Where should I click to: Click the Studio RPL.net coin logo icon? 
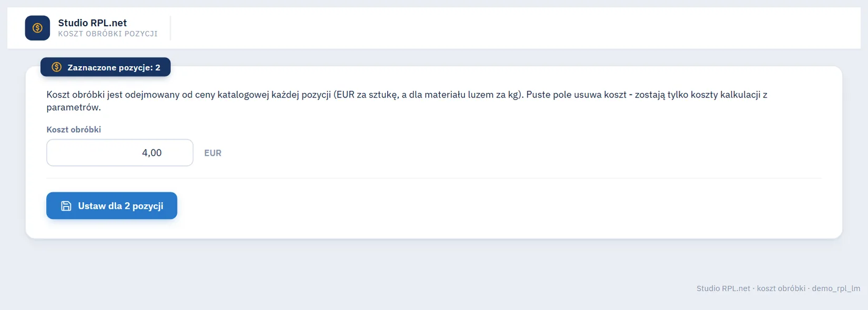pos(37,28)
